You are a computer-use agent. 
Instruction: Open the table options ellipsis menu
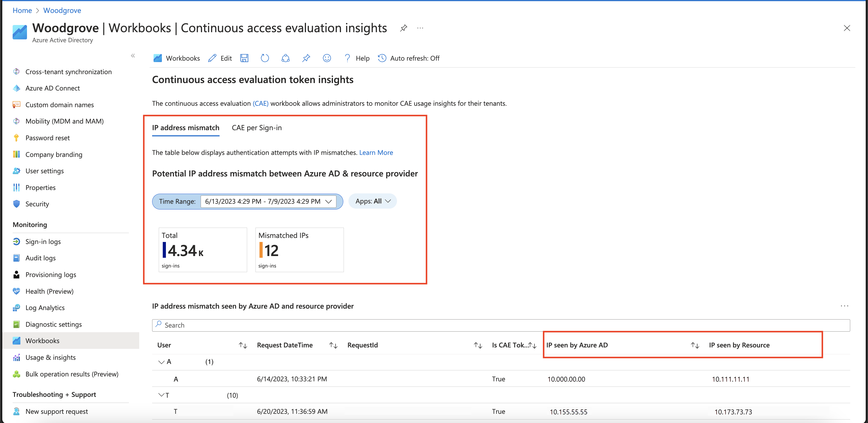pos(845,306)
